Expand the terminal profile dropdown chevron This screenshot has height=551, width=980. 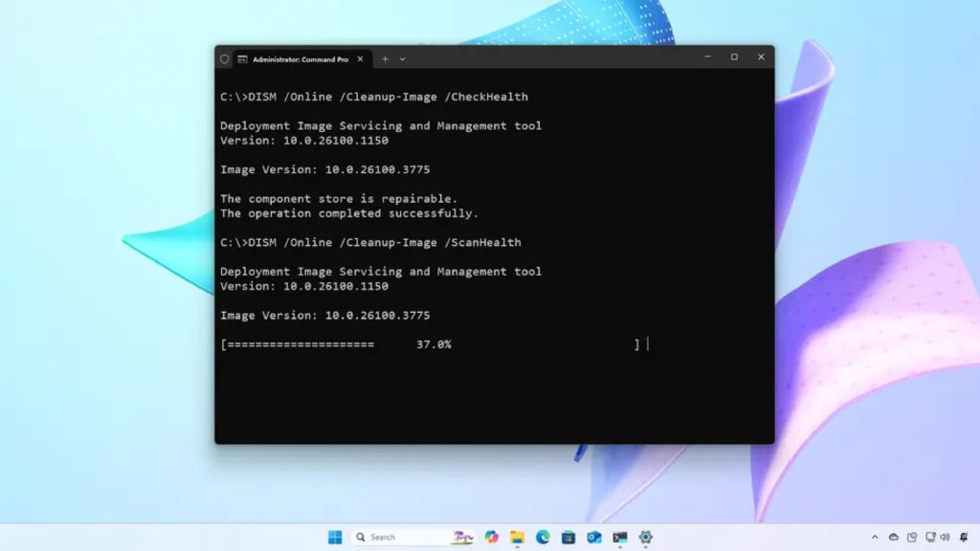pyautogui.click(x=402, y=58)
